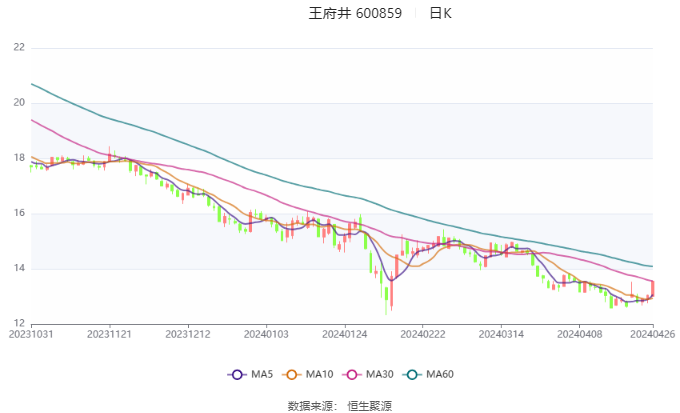Click the data source text 恒生聚源
Screen dimensions: 680x413
coord(369,406)
